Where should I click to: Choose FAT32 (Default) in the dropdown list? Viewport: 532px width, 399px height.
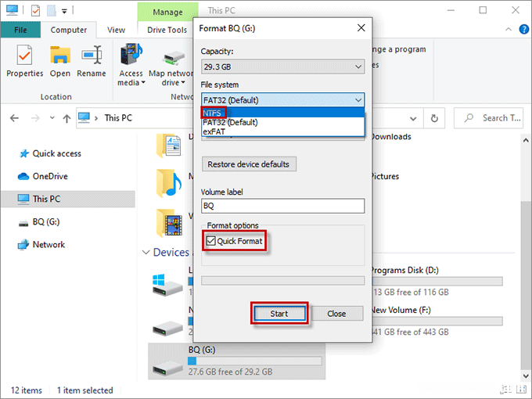point(282,122)
